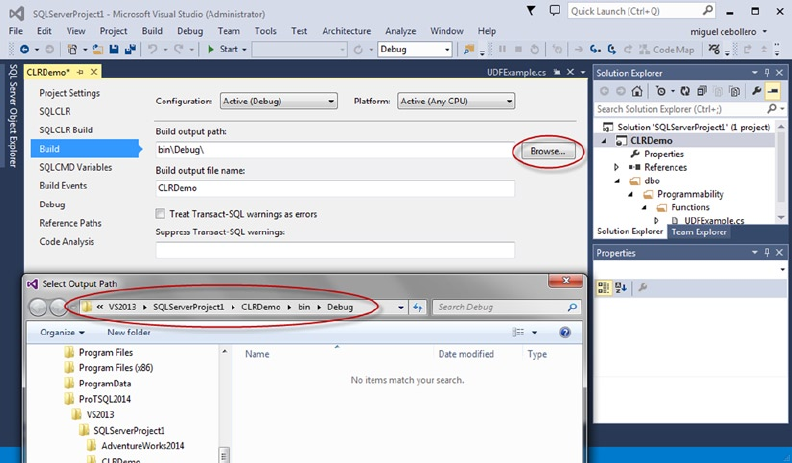Collapse the Programmability folder node
This screenshot has width=792, height=463.
pyautogui.click(x=630, y=194)
